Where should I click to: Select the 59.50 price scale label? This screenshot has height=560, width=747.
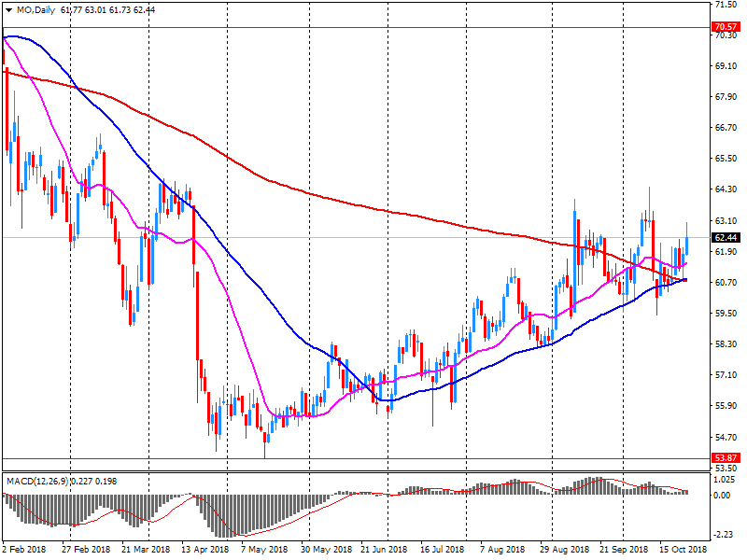pyautogui.click(x=726, y=314)
